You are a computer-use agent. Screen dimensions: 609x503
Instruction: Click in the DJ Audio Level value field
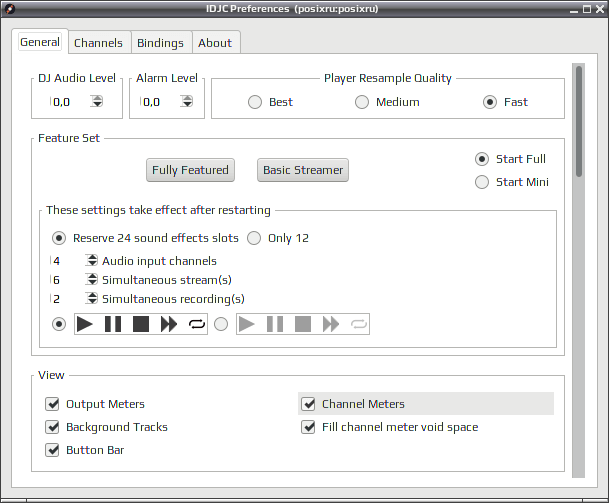[x=69, y=102]
